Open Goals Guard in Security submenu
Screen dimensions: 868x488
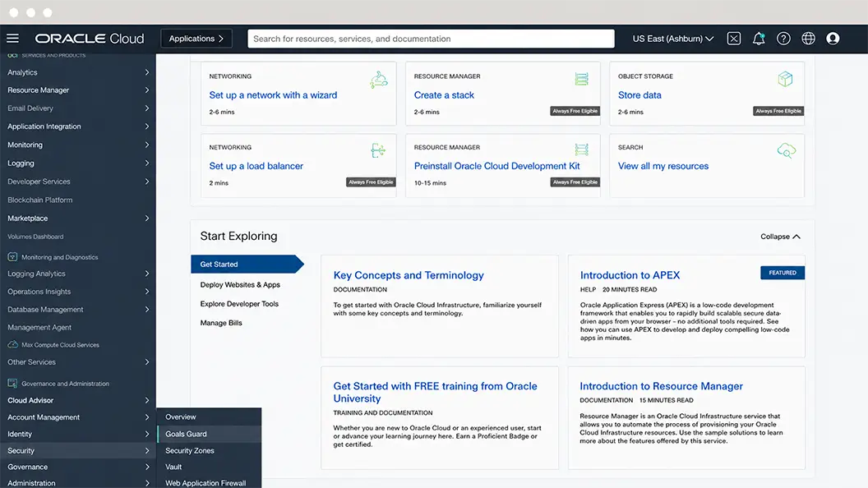pos(210,434)
